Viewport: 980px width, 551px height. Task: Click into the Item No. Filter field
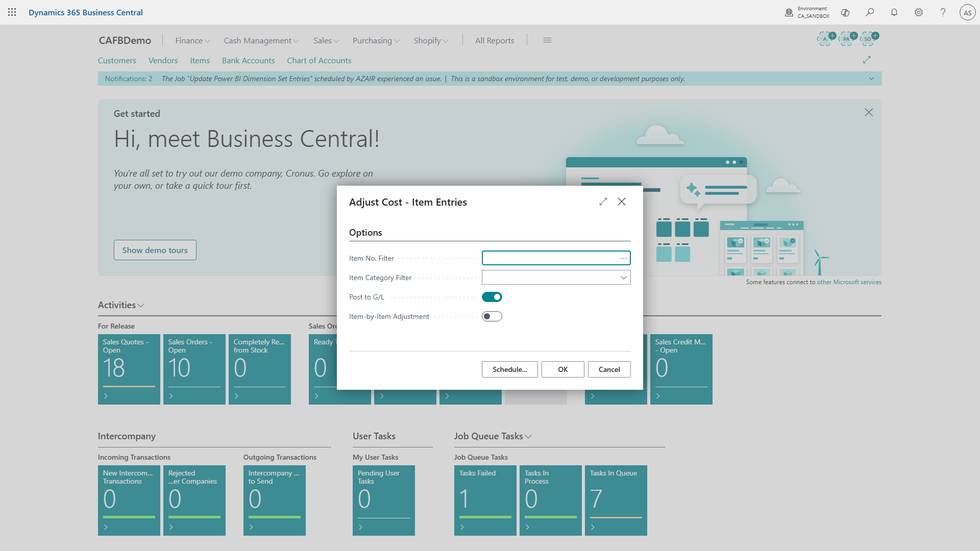coord(549,258)
